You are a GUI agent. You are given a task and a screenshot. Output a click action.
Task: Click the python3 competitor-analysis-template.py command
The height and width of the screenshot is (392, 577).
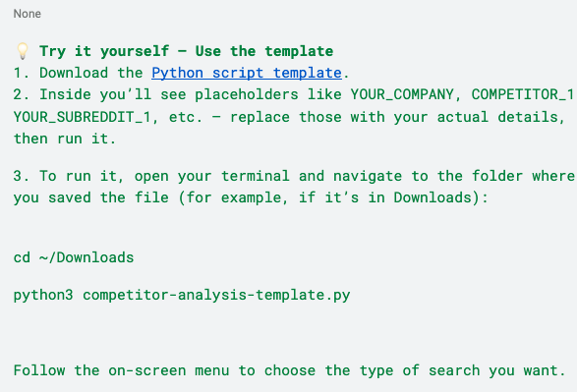[x=182, y=295]
